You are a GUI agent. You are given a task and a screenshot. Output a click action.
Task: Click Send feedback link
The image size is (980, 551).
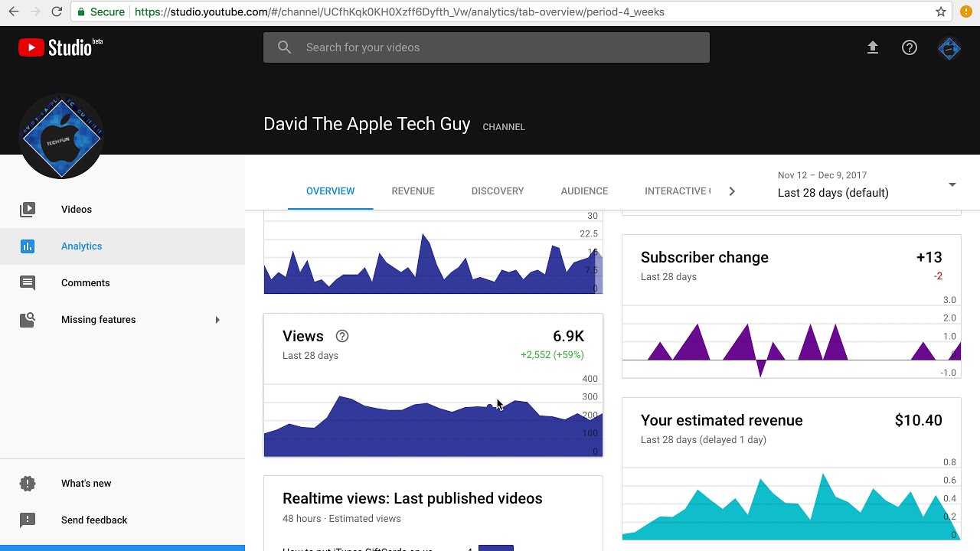pyautogui.click(x=94, y=520)
